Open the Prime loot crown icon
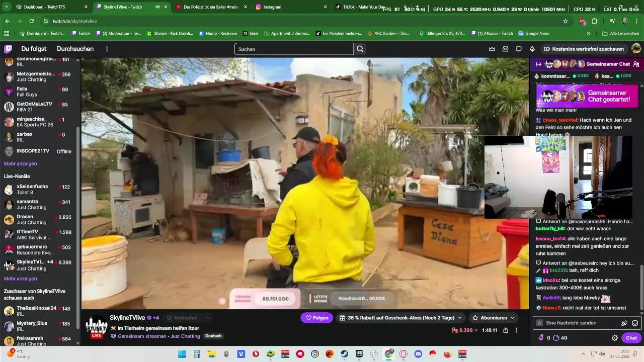Viewport: 644px width, 362px height. [x=492, y=49]
